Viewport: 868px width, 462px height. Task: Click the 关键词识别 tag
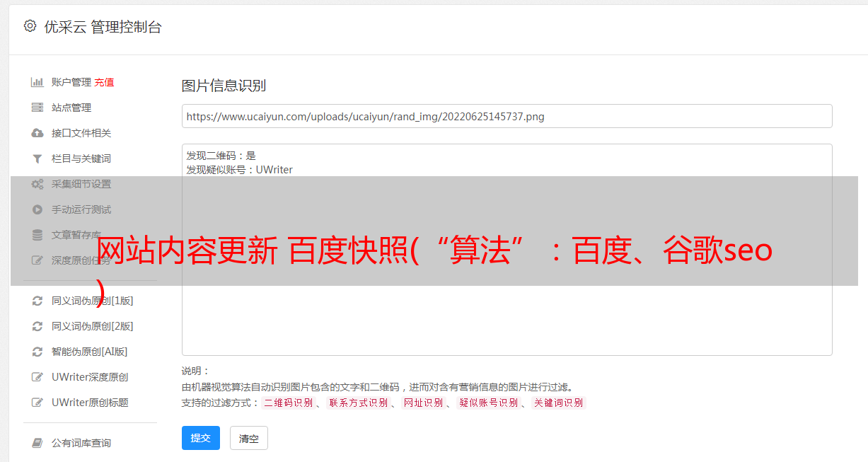click(x=558, y=403)
